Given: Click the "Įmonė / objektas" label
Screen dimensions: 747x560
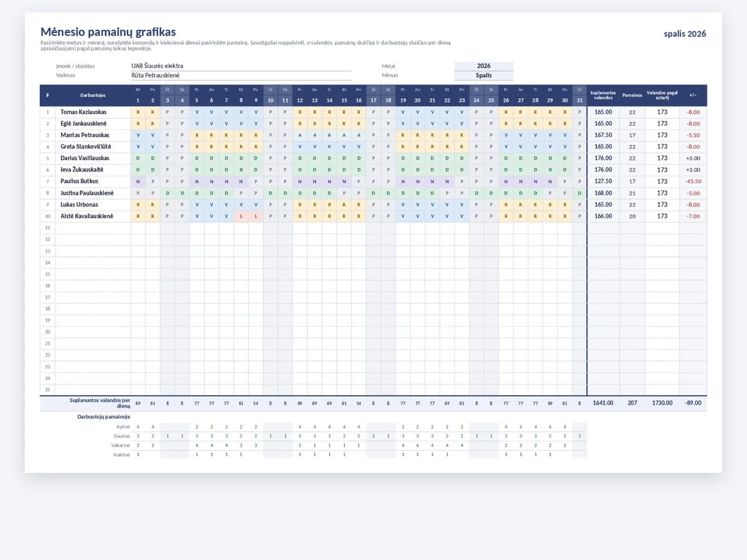Looking at the screenshot, I should pos(75,66).
